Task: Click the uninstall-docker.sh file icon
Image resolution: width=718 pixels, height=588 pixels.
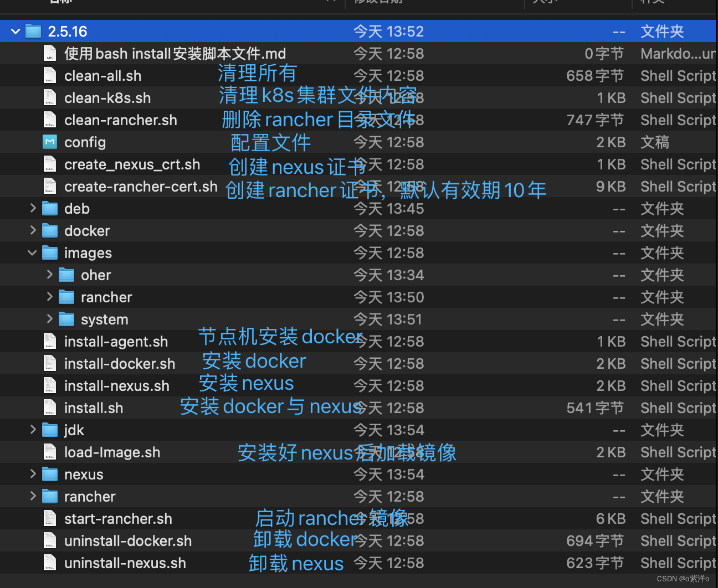Action: 50,541
